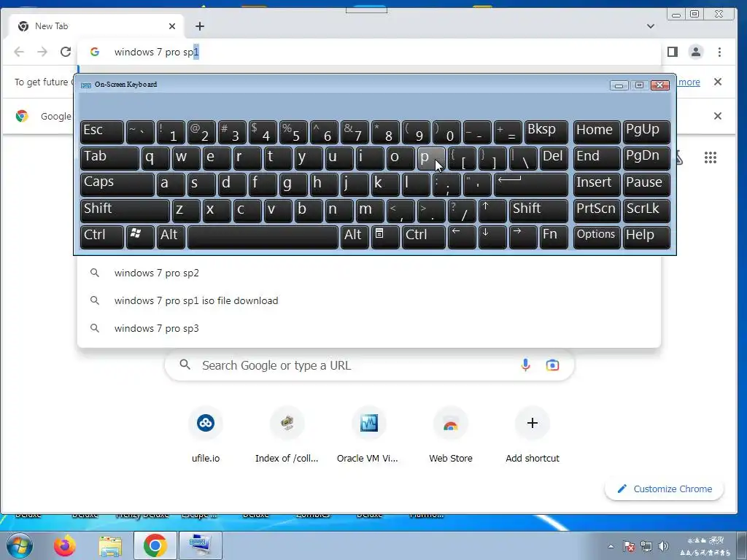Open the Windows Start menu
Viewport: 747px width, 560px height.
coord(20,545)
